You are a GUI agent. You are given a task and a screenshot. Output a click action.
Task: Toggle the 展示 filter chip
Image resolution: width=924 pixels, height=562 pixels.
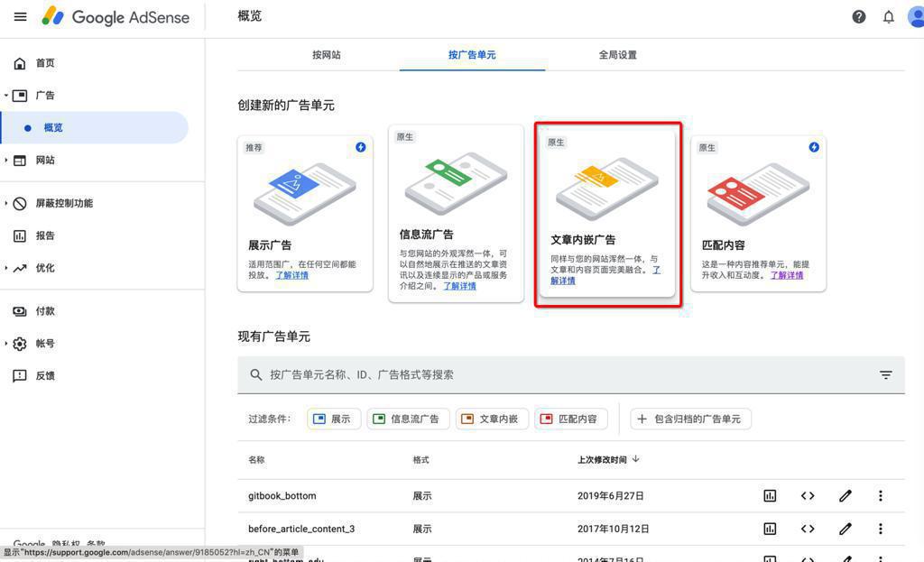334,419
